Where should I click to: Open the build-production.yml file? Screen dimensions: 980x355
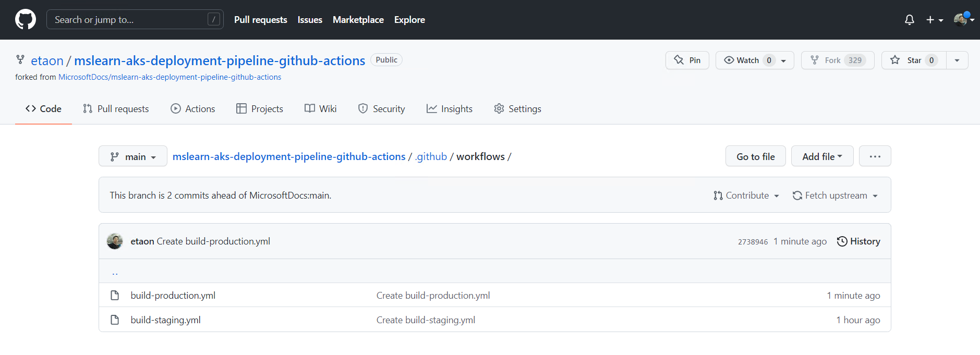point(173,296)
